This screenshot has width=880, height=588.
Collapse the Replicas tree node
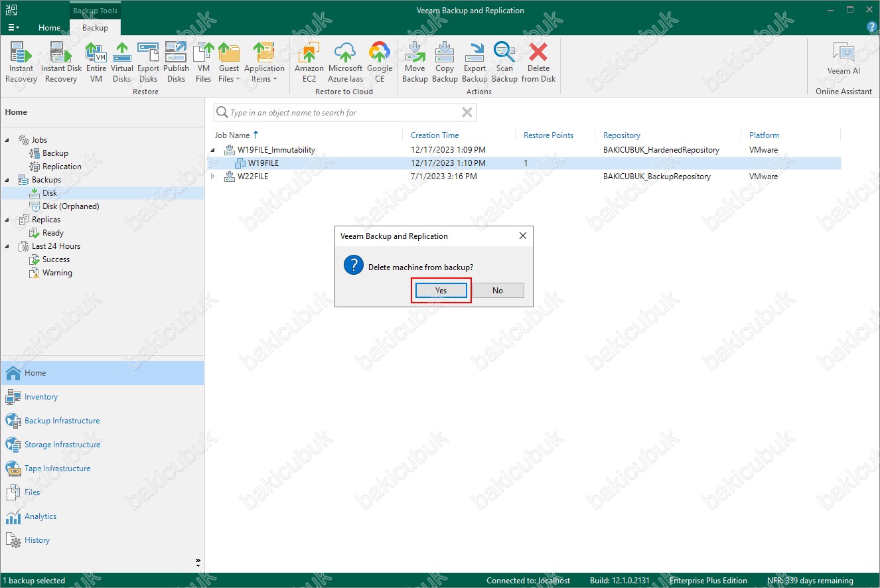click(x=7, y=220)
